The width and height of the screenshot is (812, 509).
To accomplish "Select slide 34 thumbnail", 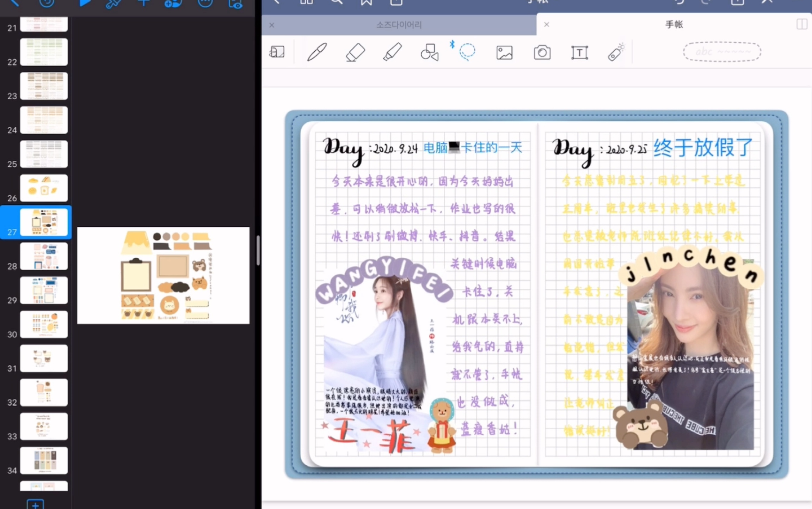I will tap(44, 460).
